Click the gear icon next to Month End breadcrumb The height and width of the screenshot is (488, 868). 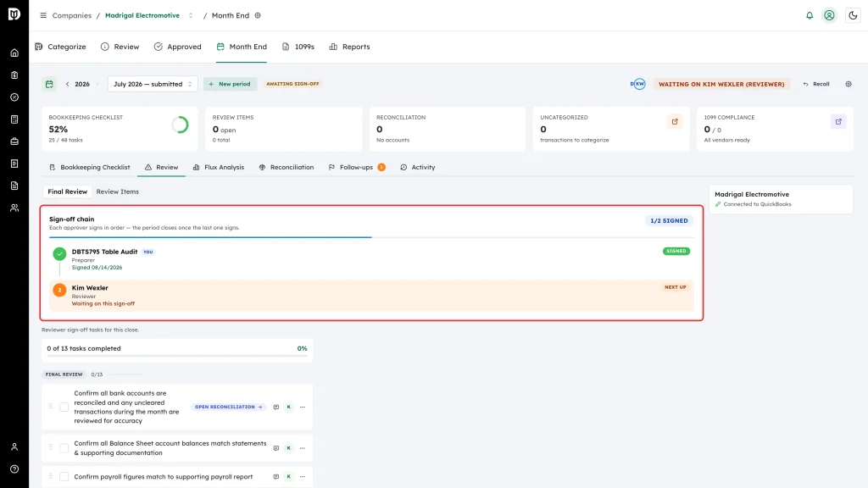[x=258, y=15]
